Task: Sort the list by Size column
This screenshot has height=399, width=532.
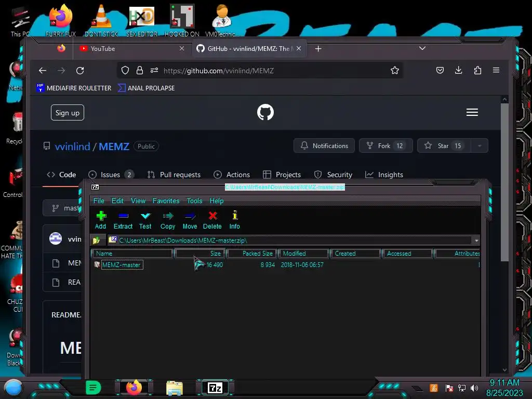Action: click(200, 254)
